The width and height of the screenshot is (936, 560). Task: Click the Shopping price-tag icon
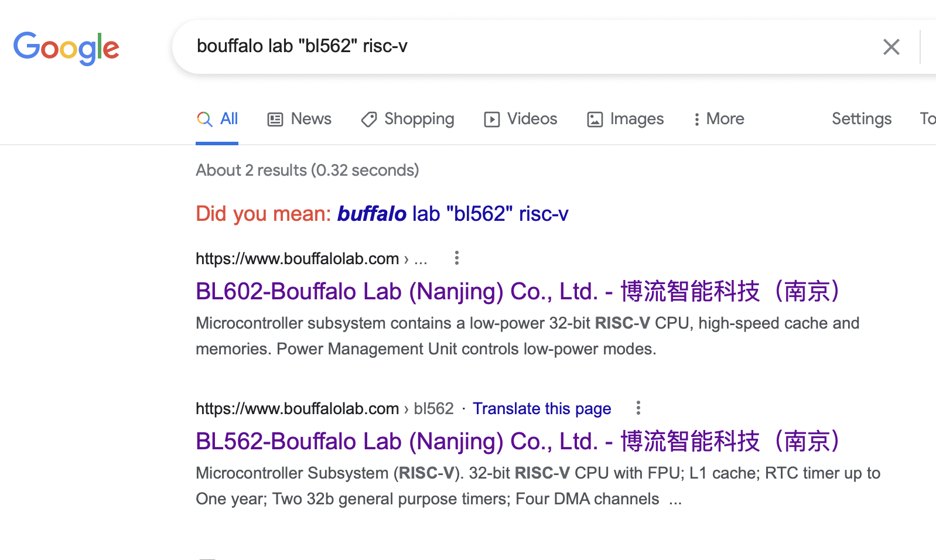(368, 119)
